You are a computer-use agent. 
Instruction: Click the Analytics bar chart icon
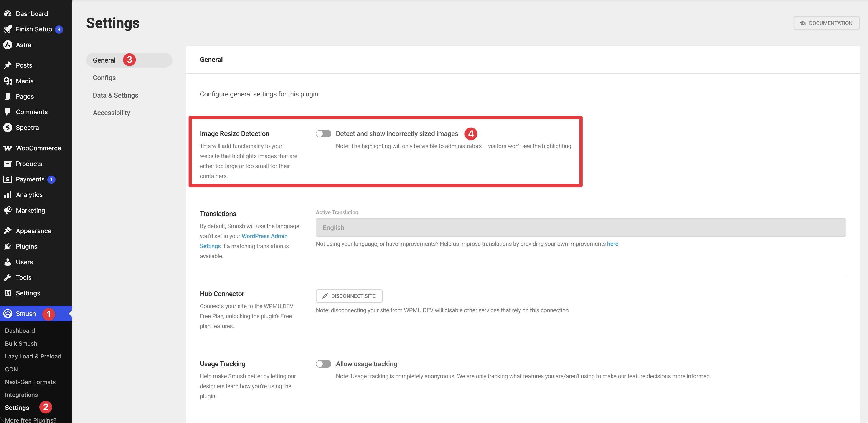point(8,195)
